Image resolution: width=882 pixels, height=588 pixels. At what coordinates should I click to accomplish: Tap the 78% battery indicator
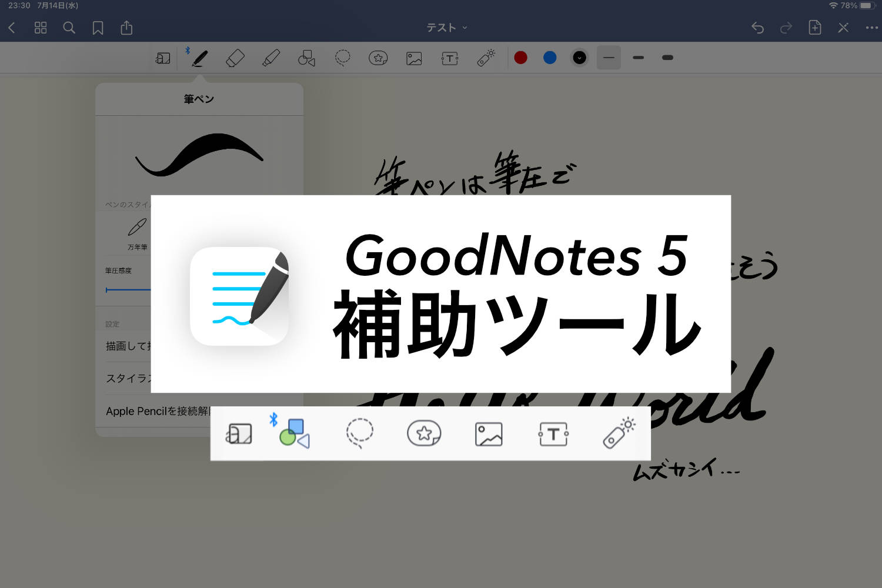(x=859, y=5)
